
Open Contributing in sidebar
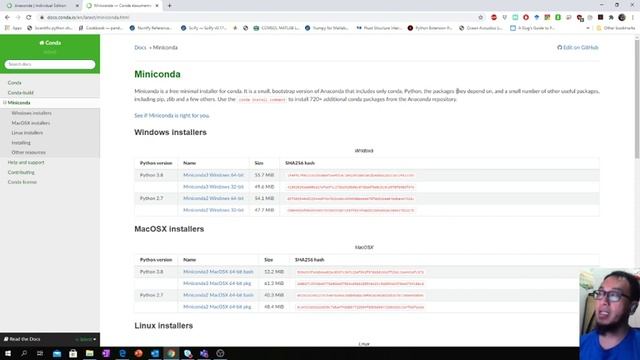point(21,172)
